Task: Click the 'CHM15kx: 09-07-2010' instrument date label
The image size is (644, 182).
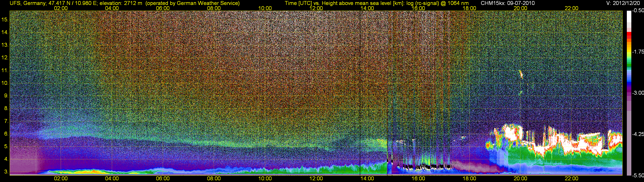Action: 507,3
